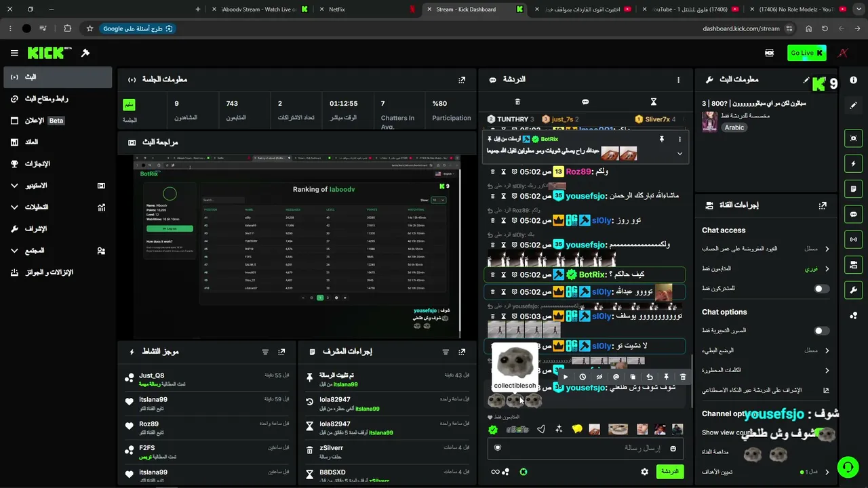Click the moderator hammer icon next to Kick logo
The image size is (868, 488).
(x=85, y=53)
